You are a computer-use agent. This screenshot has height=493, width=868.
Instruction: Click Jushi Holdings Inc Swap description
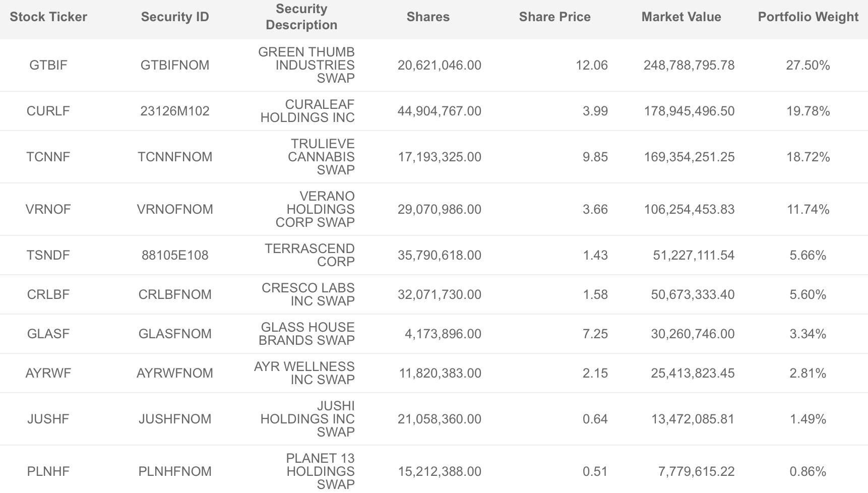(x=307, y=419)
